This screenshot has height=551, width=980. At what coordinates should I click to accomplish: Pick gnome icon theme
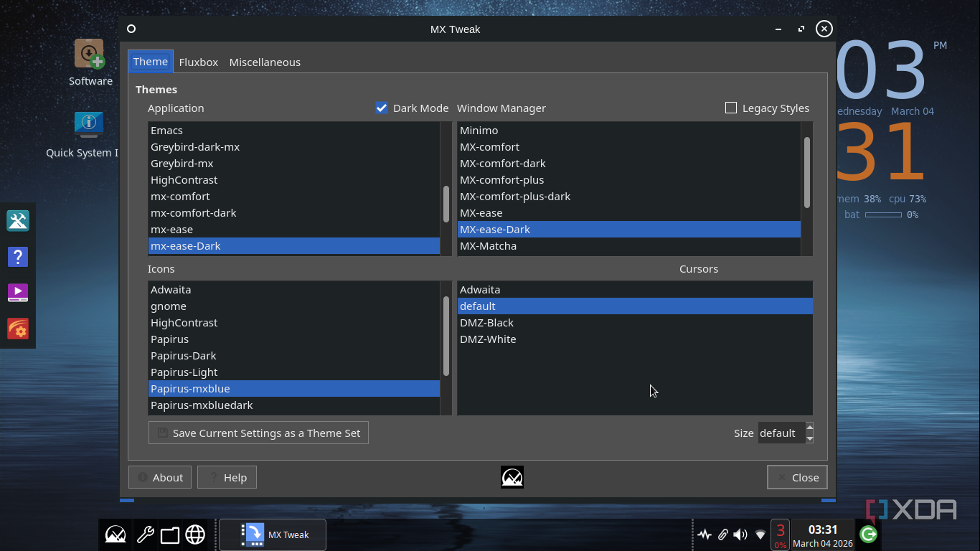294,306
